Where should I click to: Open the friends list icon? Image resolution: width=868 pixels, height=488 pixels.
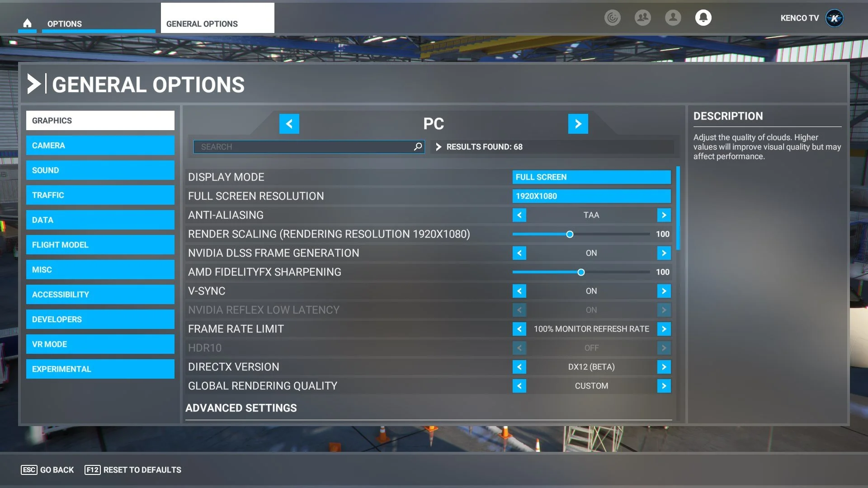(642, 18)
